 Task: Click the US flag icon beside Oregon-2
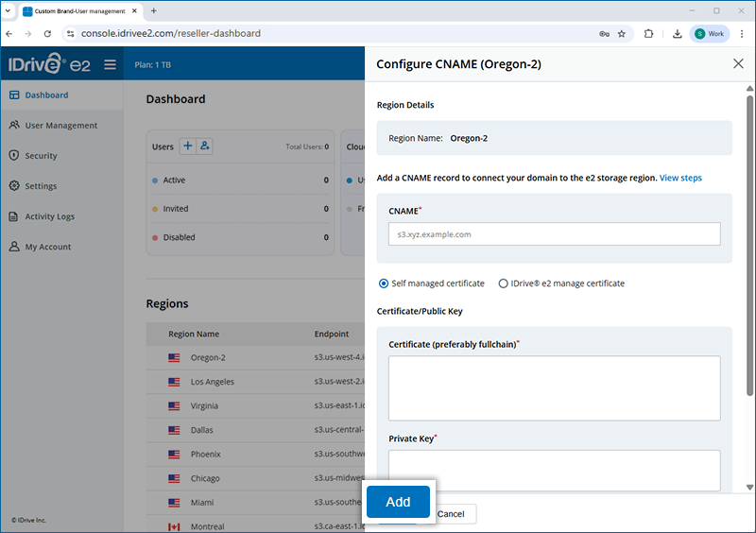[174, 357]
